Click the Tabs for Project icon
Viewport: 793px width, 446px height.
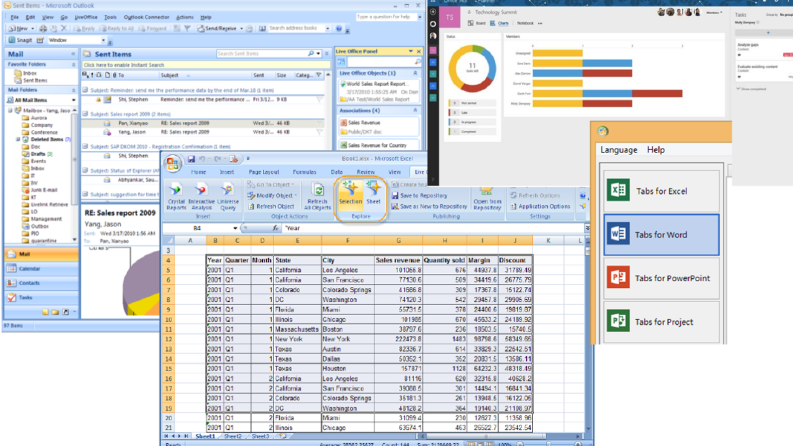618,321
